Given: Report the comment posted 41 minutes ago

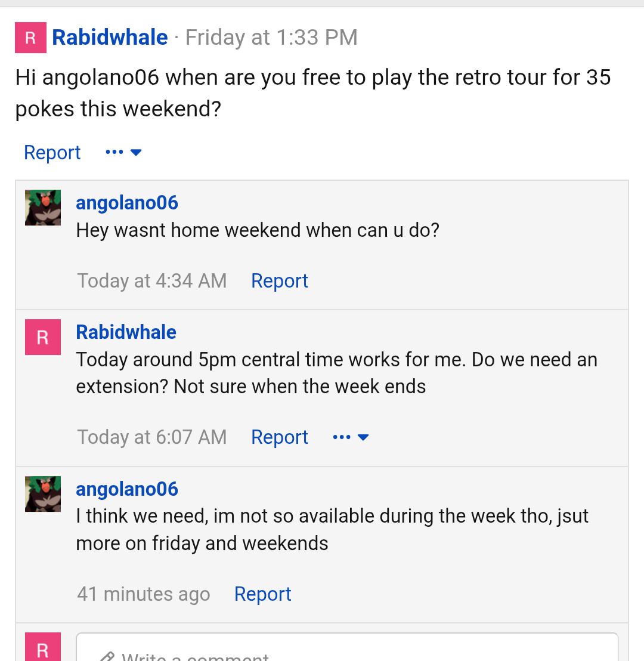Looking at the screenshot, I should pyautogui.click(x=262, y=594).
